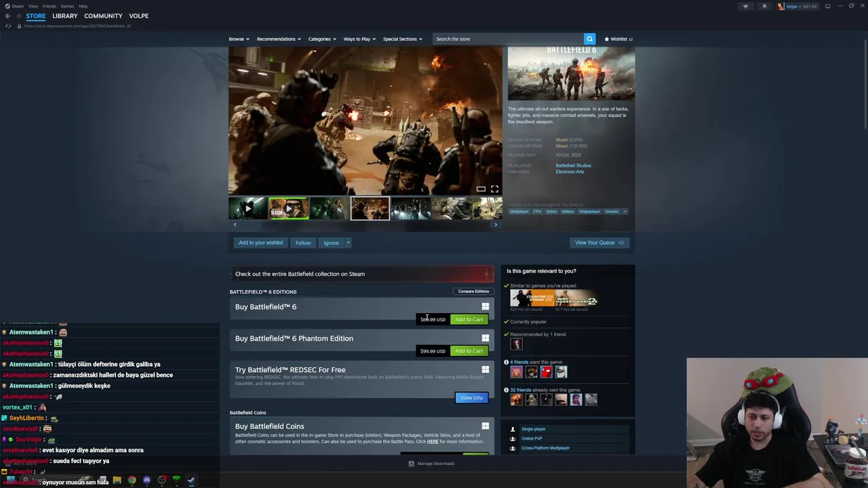Viewport: 868px width, 488px height.
Task: Go forward with the right arrow navigation icon
Action: (x=18, y=16)
